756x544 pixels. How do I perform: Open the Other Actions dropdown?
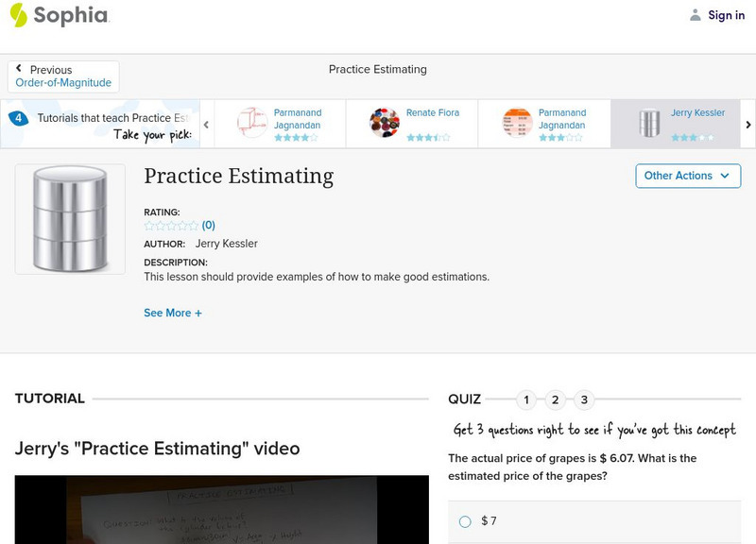(687, 176)
